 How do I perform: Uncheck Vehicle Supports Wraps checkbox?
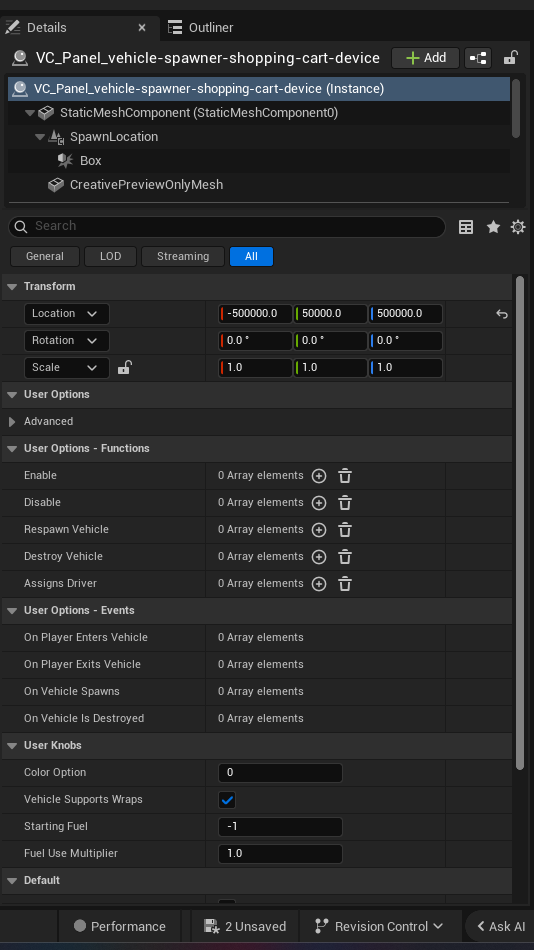click(x=227, y=800)
